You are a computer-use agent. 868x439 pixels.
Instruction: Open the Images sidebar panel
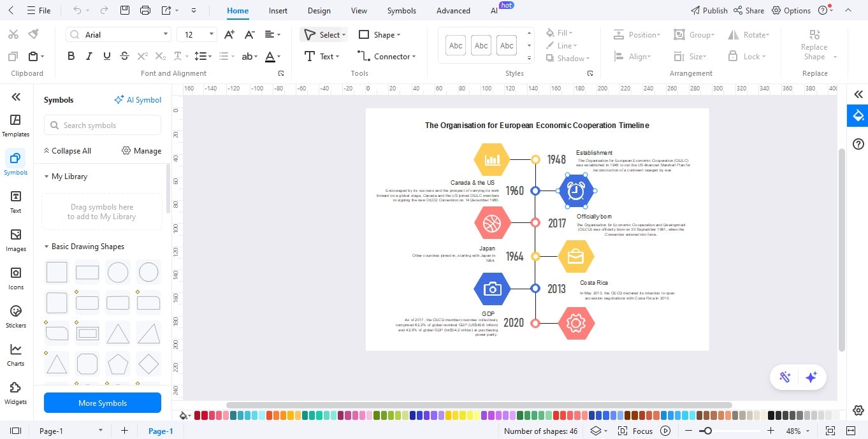[x=16, y=240]
